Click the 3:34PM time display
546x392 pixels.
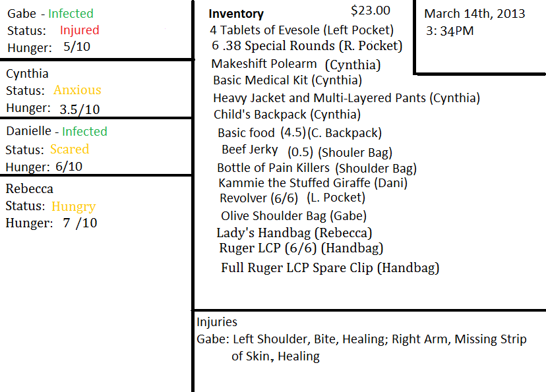[450, 30]
